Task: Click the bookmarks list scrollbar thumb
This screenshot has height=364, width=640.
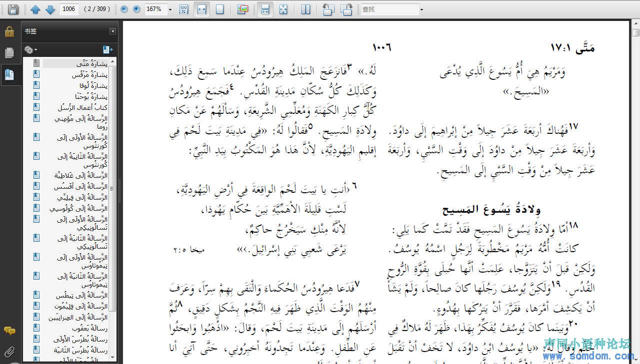Action: tap(112, 188)
